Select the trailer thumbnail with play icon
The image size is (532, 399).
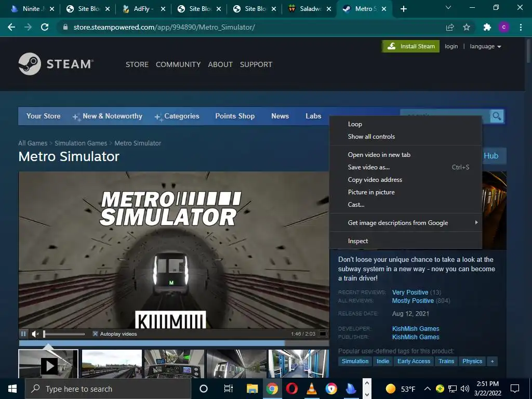pos(48,364)
